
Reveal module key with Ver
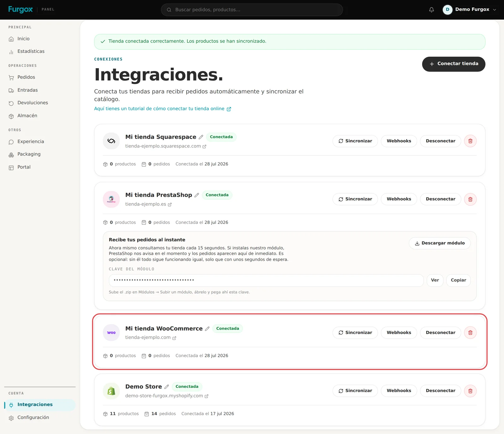click(435, 280)
